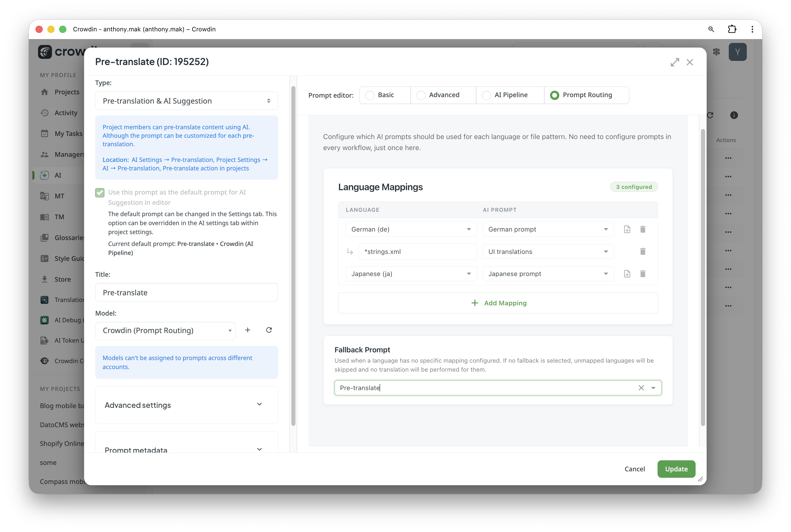
Task: Add file pattern for German (de) mapping
Action: pyautogui.click(x=627, y=229)
